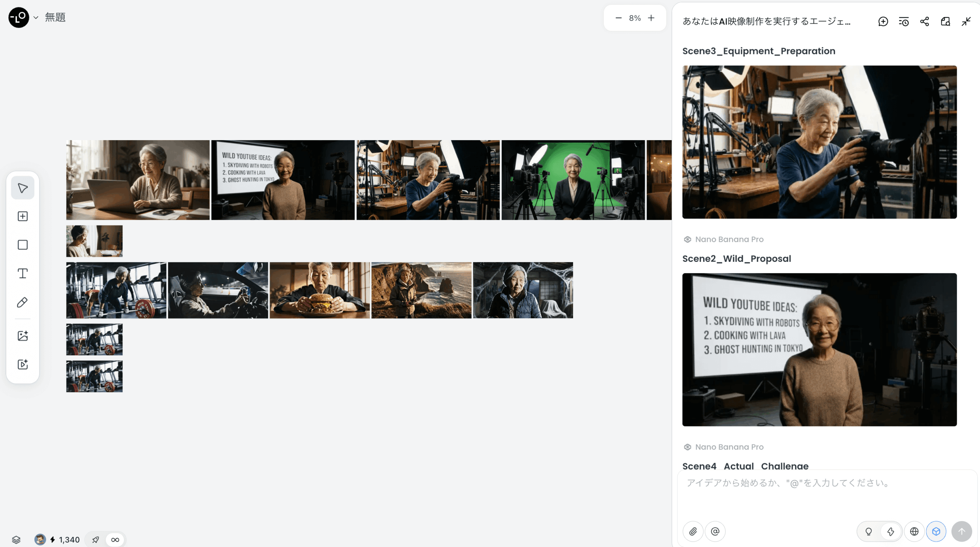Screen dimensions: 980x547
Task: Select the pencil drawing tool
Action: click(x=23, y=302)
